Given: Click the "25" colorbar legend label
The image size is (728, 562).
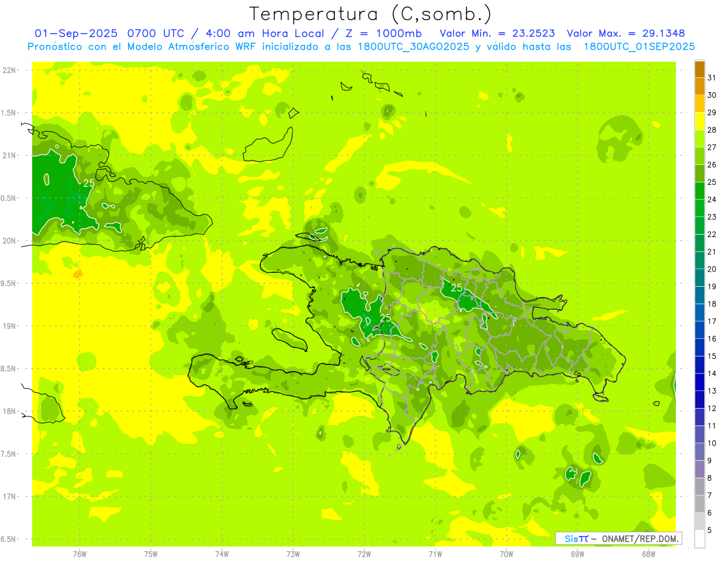Looking at the screenshot, I should (x=712, y=182).
